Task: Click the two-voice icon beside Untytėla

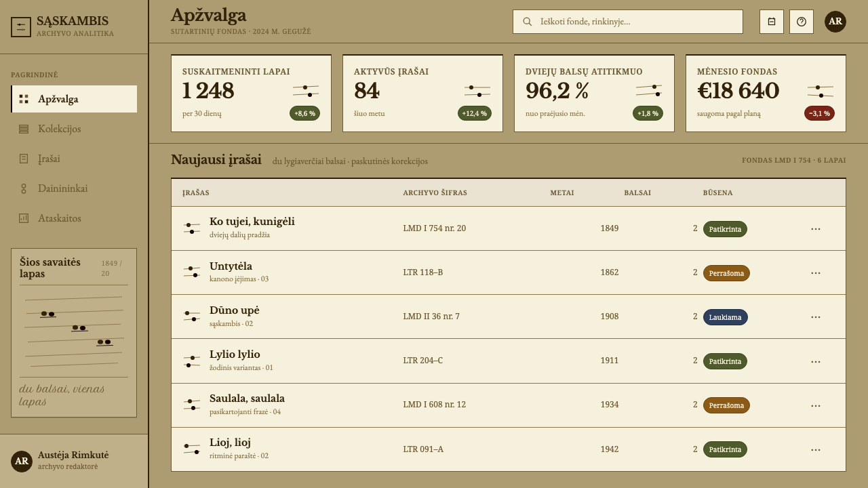Action: (191, 272)
